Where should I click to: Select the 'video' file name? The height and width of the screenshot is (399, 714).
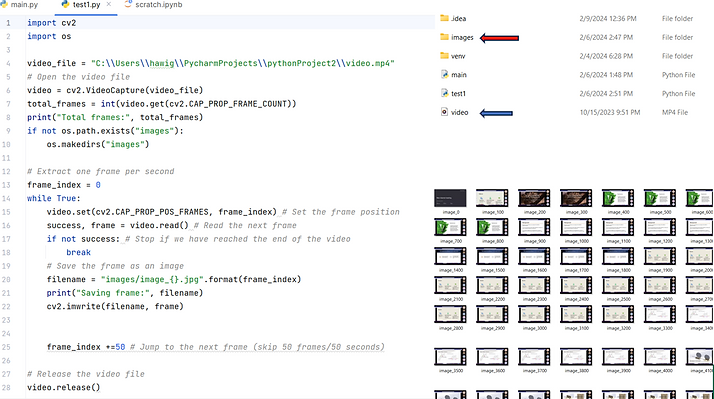coord(459,112)
